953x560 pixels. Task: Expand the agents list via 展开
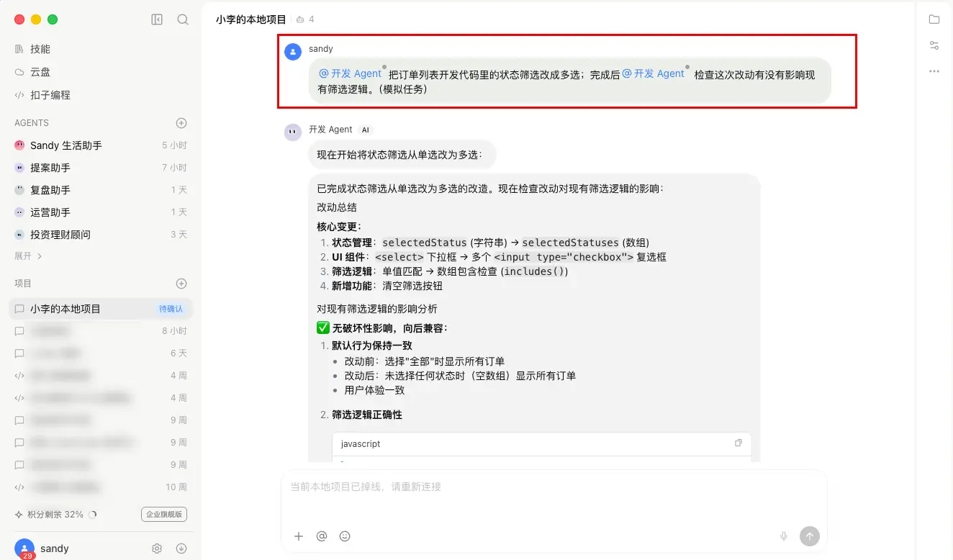point(28,256)
